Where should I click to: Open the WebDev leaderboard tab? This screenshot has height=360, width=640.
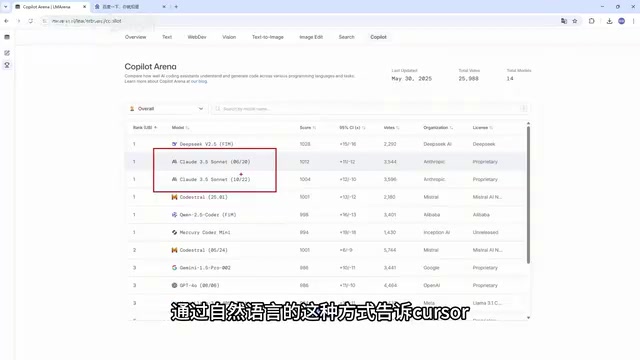(x=197, y=37)
